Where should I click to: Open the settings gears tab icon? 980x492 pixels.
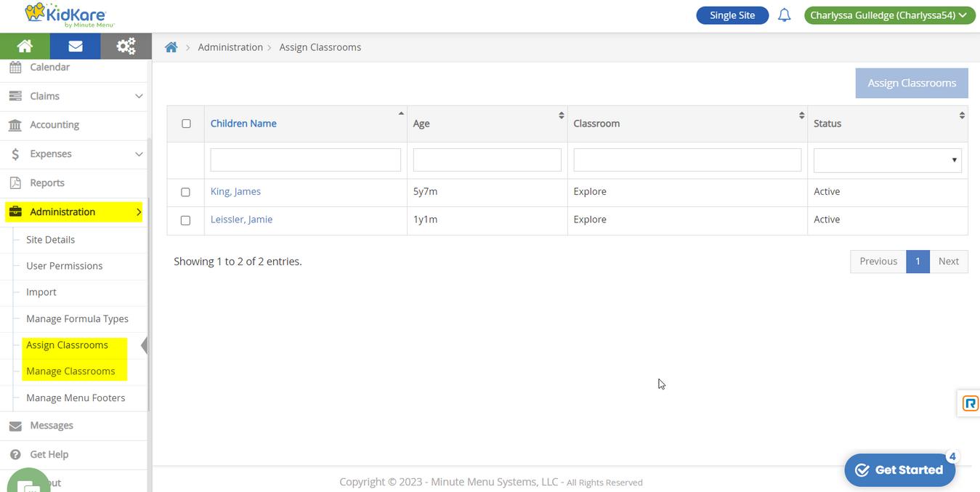[126, 47]
